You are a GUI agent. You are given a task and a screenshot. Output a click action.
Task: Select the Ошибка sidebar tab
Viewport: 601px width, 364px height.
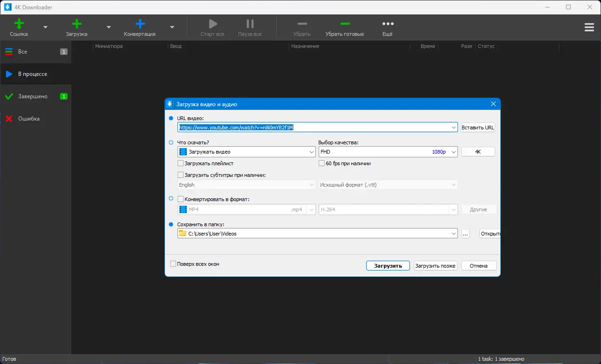29,119
